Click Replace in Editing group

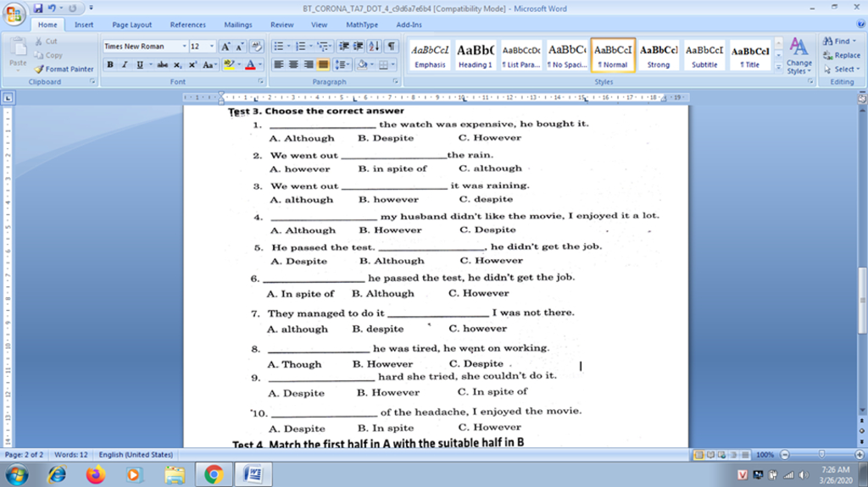[842, 55]
